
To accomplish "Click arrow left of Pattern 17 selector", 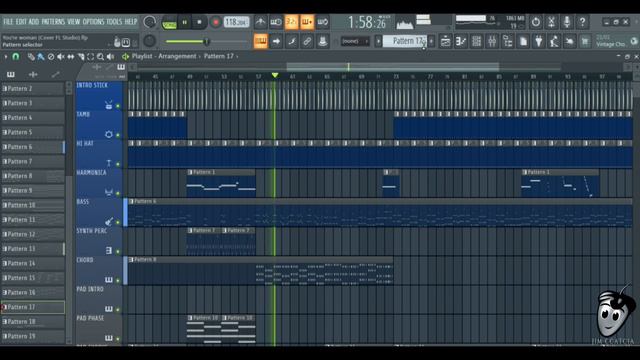I will (378, 41).
